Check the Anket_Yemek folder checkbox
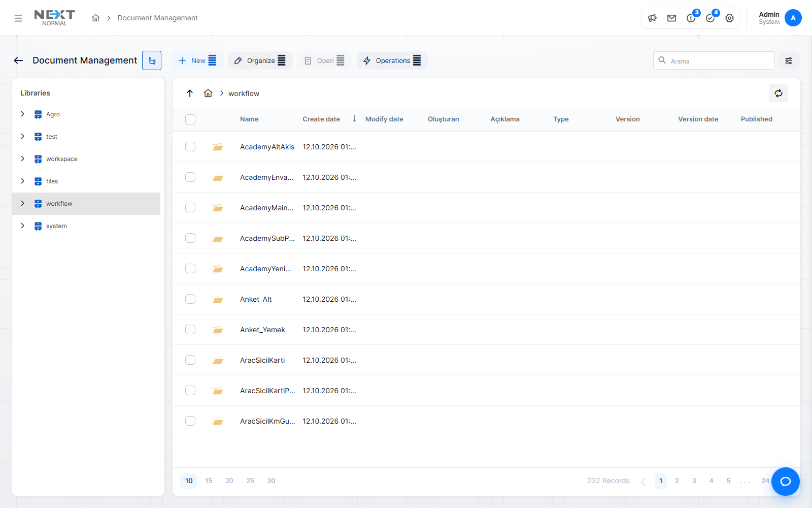Image resolution: width=812 pixels, height=508 pixels. pos(190,330)
